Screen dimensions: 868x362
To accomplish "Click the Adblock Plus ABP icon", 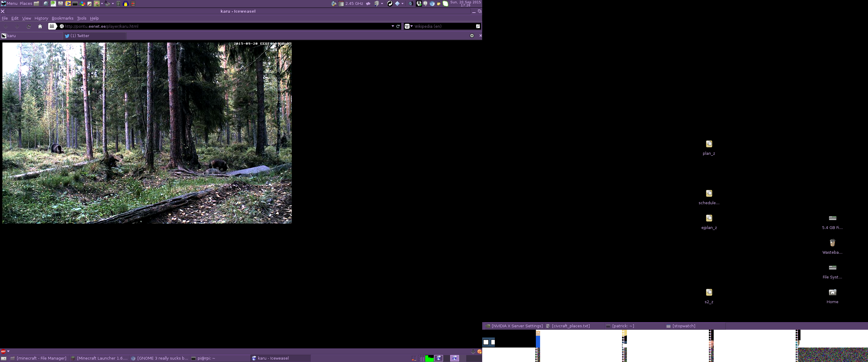I will [x=3, y=351].
